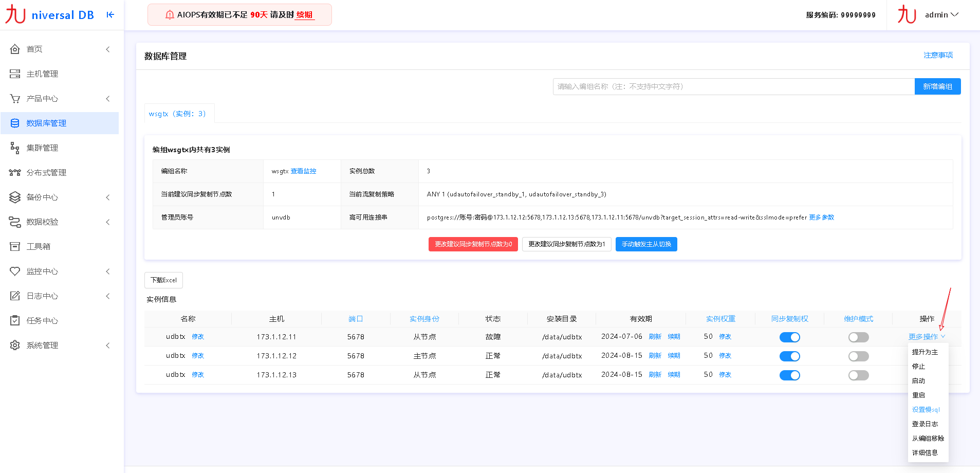Open the 工具箱 sidebar item
The width and height of the screenshot is (980, 473).
click(x=39, y=246)
